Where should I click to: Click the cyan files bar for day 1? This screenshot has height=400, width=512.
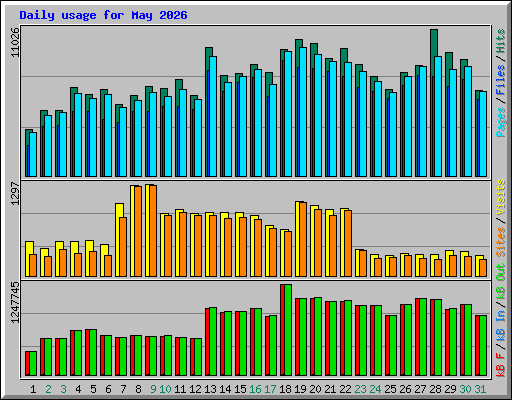point(33,154)
